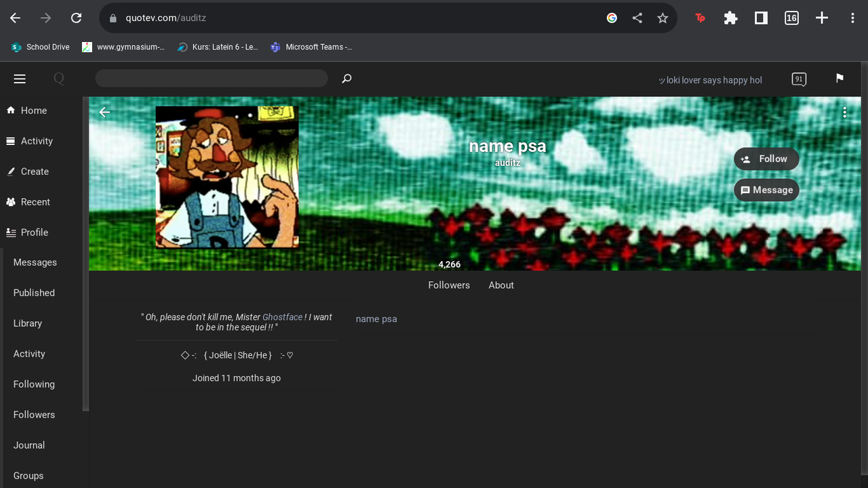Click the sidebar scrollbar
The image size is (868, 488).
coord(86,254)
